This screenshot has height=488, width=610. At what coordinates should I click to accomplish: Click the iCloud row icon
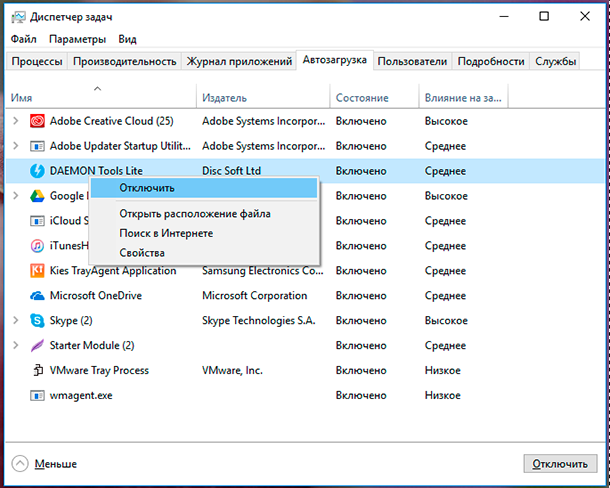[37, 221]
